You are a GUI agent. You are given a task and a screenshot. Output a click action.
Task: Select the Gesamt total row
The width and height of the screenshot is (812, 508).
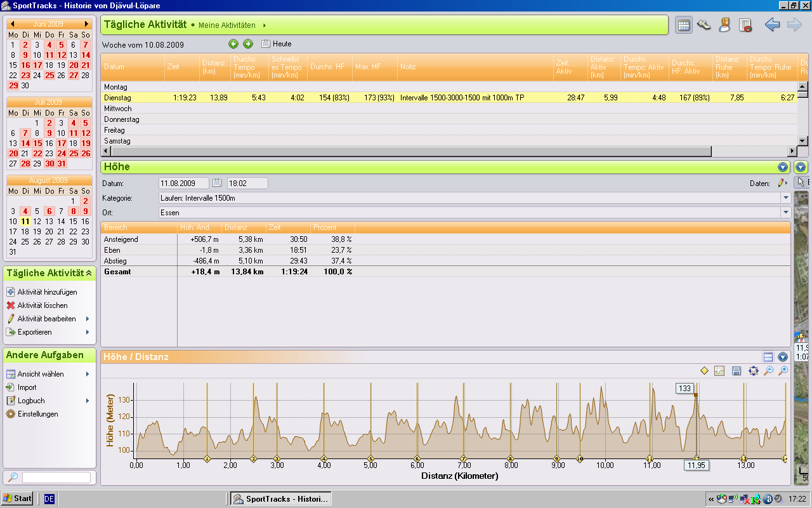pyautogui.click(x=445, y=272)
